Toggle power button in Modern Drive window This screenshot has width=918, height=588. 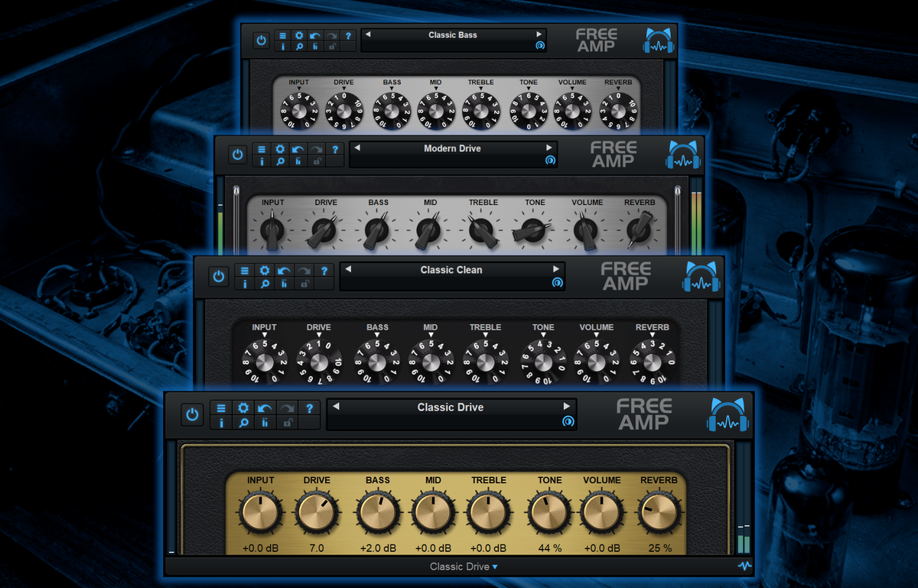click(x=238, y=155)
